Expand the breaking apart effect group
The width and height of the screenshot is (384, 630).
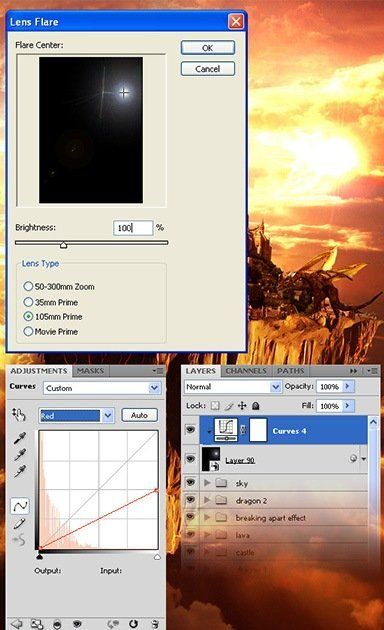pos(207,517)
